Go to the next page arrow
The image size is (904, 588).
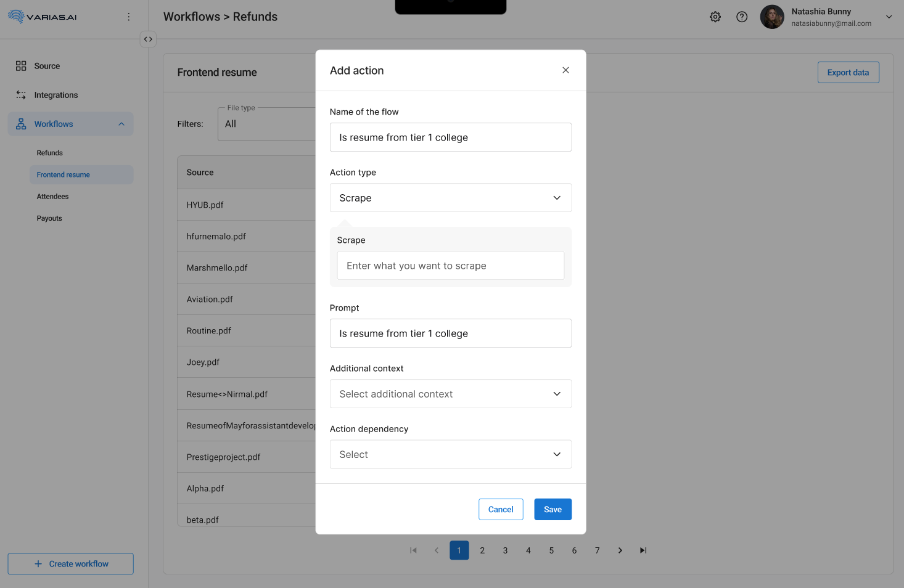(x=620, y=550)
